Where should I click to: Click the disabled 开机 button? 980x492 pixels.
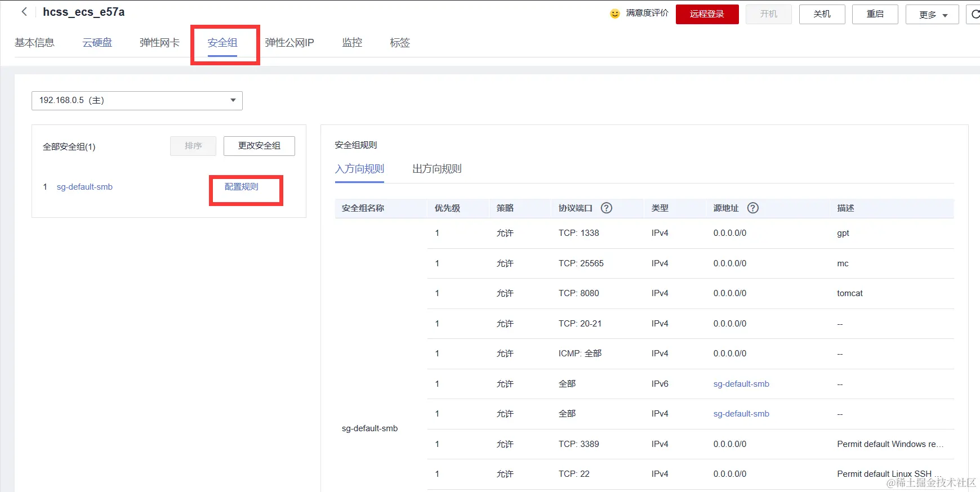click(x=768, y=14)
